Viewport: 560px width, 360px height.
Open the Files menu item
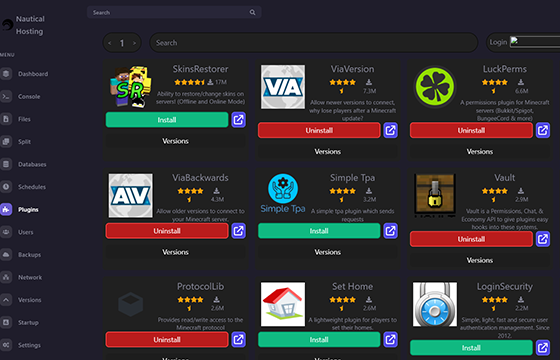(24, 119)
